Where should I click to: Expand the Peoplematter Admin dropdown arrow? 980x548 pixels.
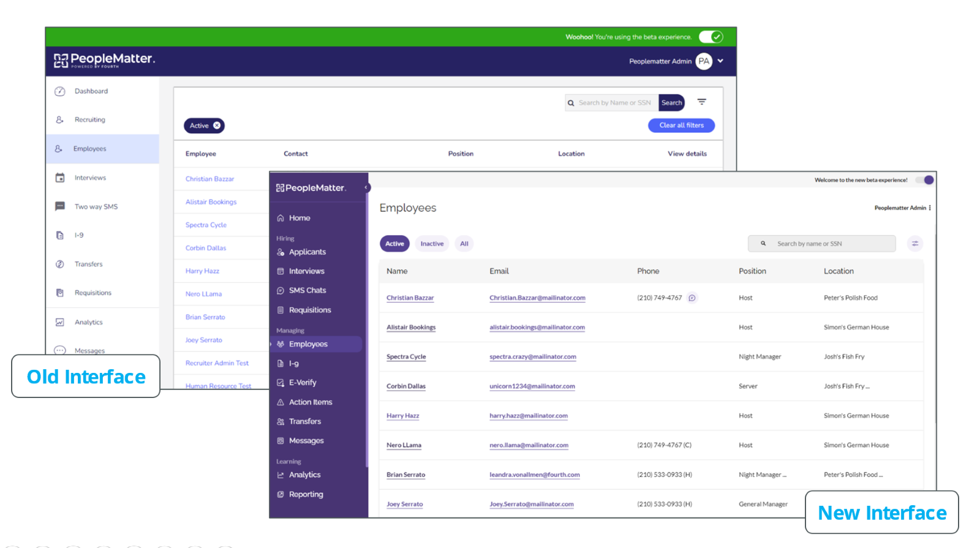(721, 61)
